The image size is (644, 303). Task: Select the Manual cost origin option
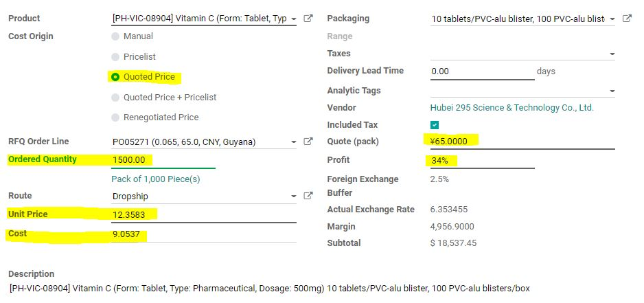pos(115,36)
